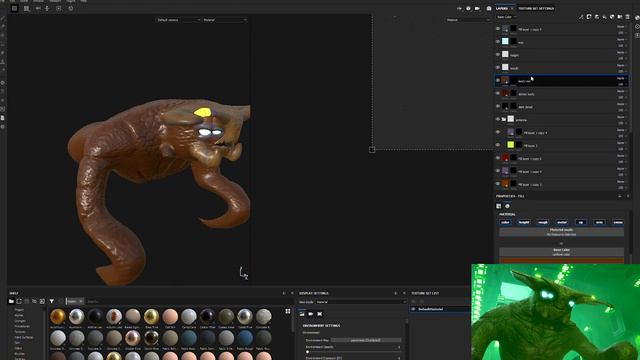Hide the dark detail layer
Viewport: 640px width, 360px height.
tap(498, 106)
